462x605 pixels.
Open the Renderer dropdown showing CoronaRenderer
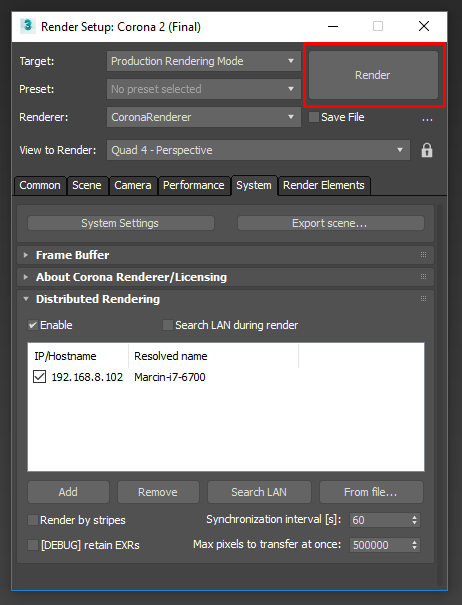204,117
